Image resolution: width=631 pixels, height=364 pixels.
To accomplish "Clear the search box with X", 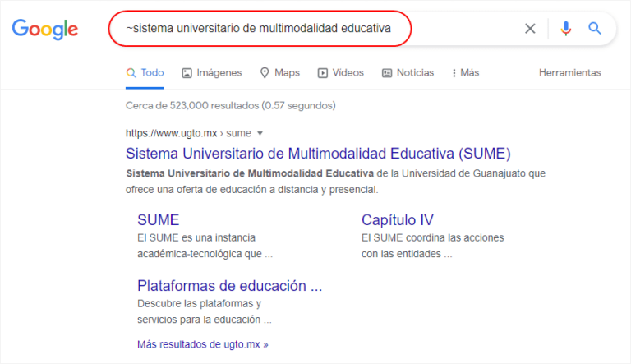I will [x=530, y=29].
